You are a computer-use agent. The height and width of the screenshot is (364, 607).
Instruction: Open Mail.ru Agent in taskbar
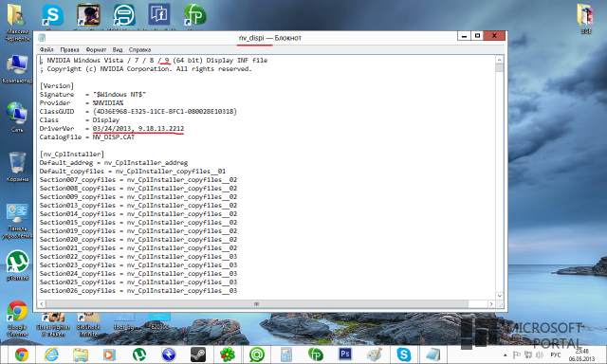click(x=257, y=355)
